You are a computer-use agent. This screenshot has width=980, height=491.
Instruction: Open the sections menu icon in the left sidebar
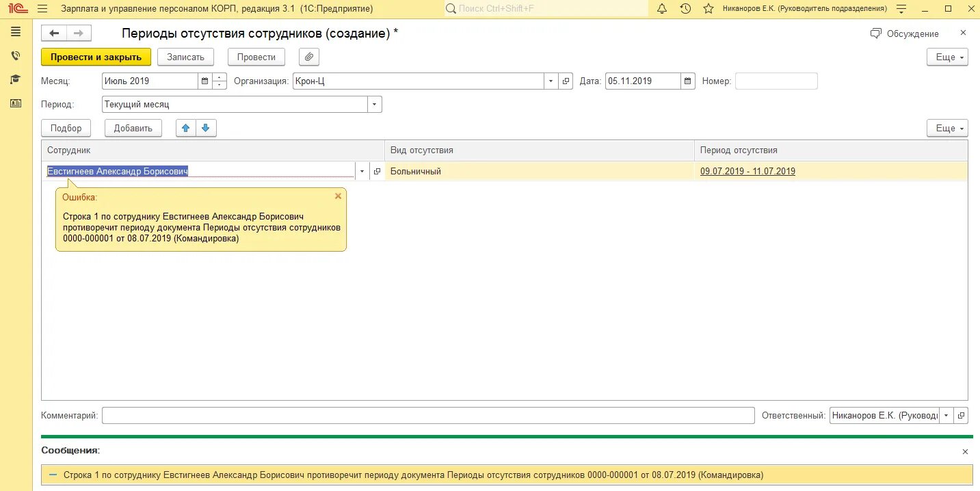click(x=16, y=31)
